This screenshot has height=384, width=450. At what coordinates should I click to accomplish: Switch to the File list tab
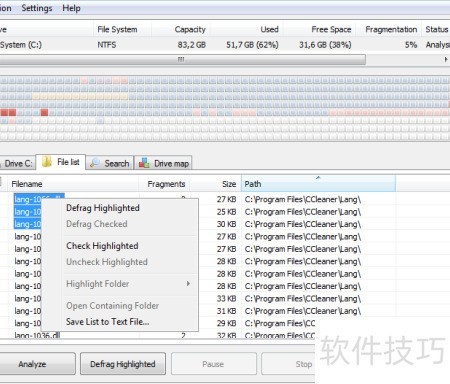(x=61, y=162)
